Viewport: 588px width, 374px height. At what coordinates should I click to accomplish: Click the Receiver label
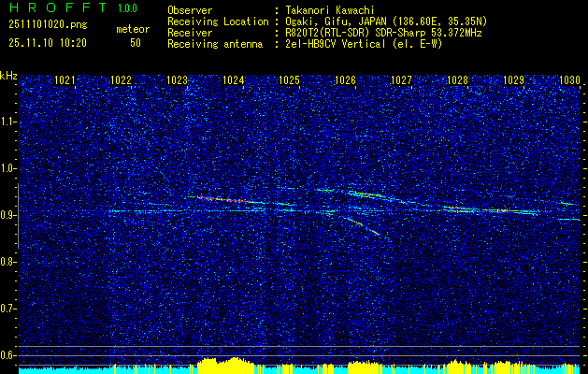point(190,33)
